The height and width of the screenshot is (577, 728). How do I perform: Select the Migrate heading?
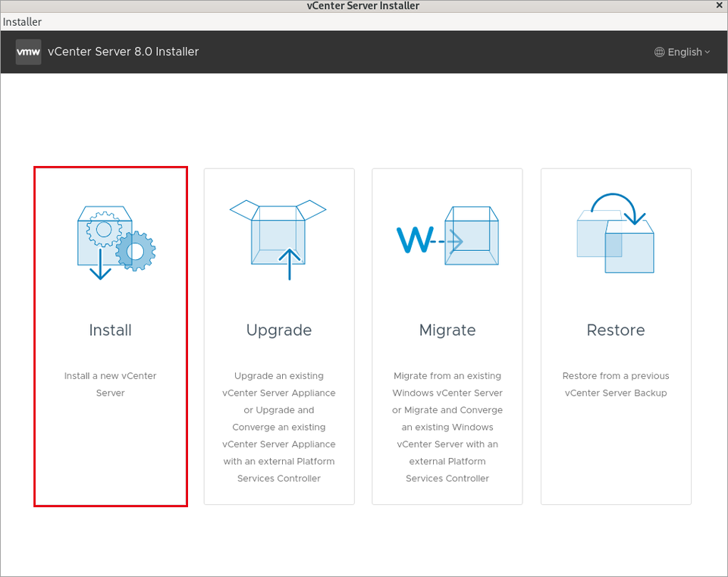point(447,331)
